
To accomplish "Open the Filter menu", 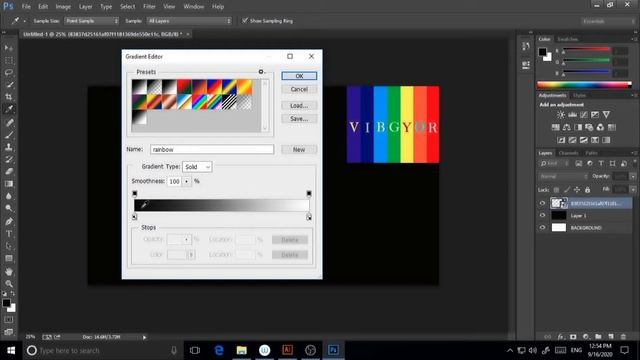I will 149,7.
